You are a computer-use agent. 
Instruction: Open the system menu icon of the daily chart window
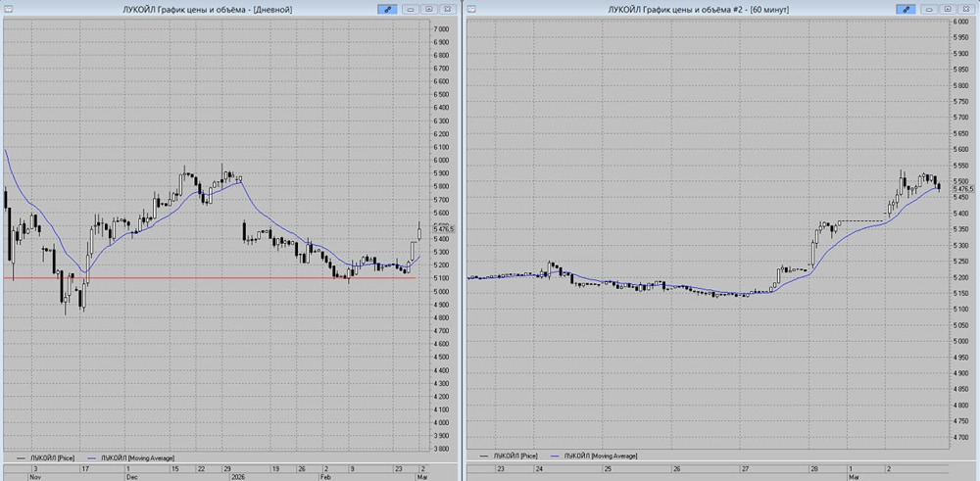8,9
